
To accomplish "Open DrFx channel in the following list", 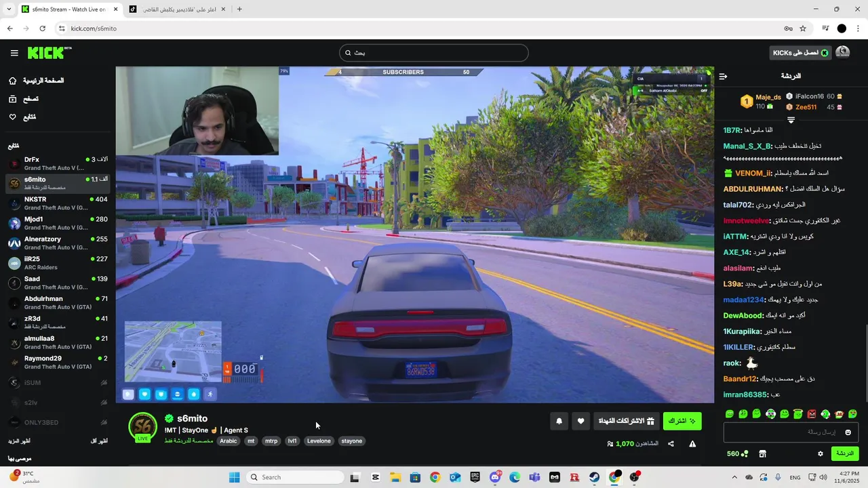I will point(58,163).
